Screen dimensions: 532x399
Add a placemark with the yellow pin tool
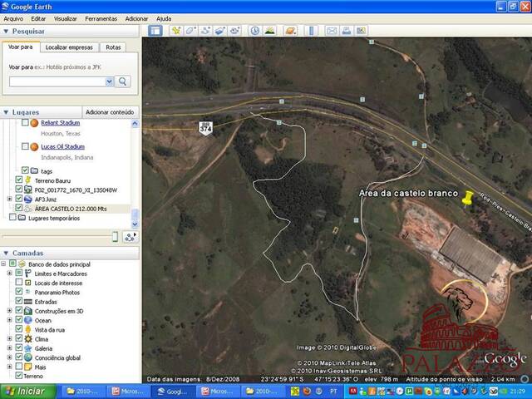[176, 31]
